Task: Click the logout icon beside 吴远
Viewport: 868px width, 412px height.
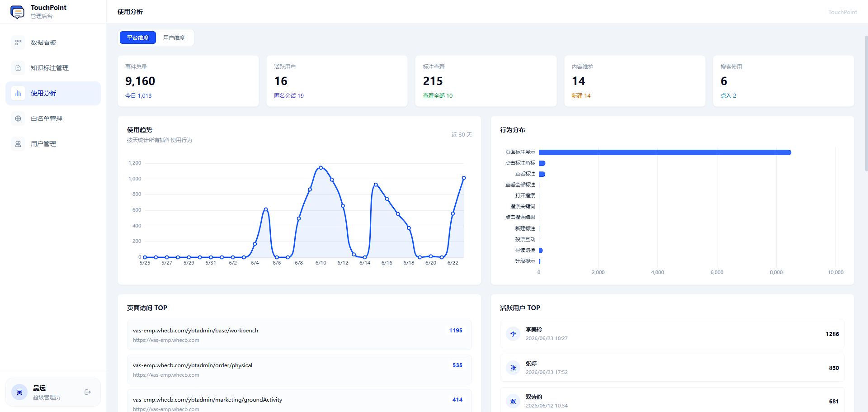Action: pos(88,392)
